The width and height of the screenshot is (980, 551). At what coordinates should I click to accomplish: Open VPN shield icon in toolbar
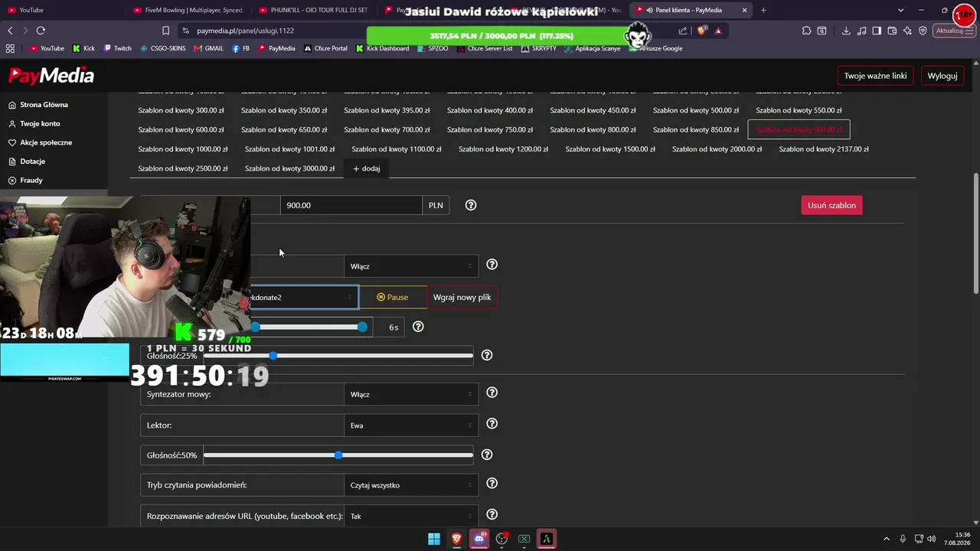point(923,31)
